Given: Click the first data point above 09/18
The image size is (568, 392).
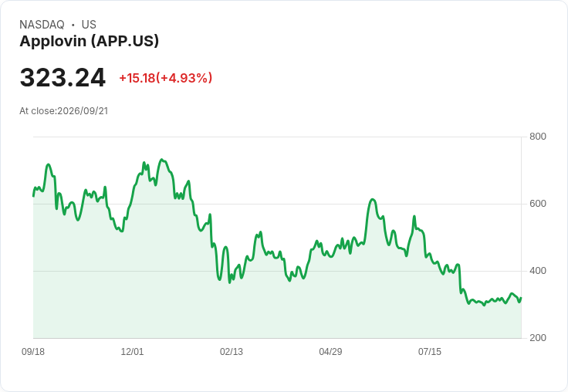Looking at the screenshot, I should pos(33,196).
